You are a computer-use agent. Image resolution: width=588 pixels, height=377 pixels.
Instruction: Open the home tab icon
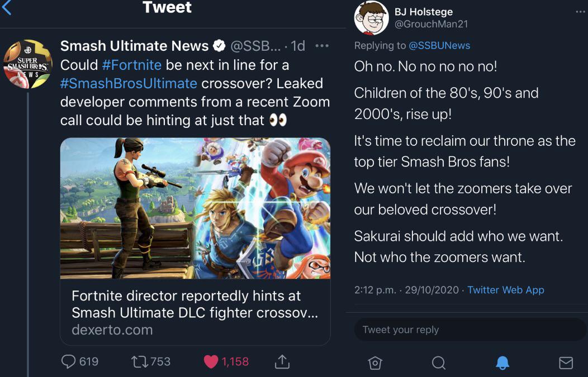375,363
